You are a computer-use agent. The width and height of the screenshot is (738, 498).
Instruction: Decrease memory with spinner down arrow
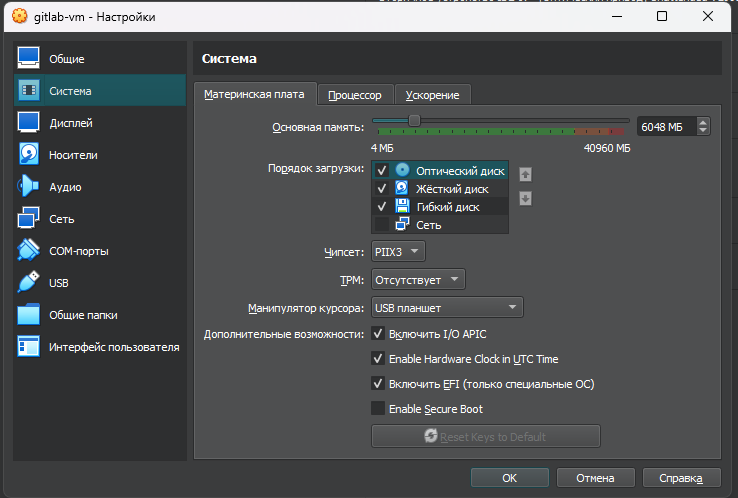(x=703, y=130)
